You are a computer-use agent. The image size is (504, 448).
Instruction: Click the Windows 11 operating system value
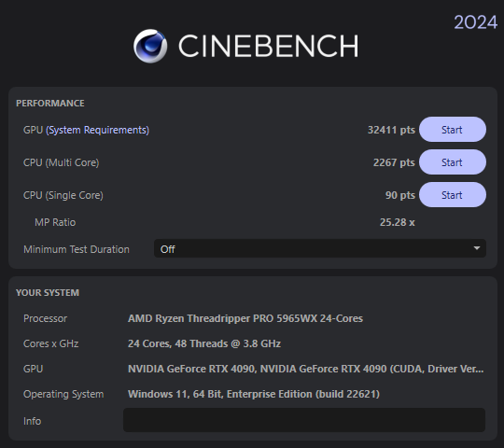pos(254,394)
